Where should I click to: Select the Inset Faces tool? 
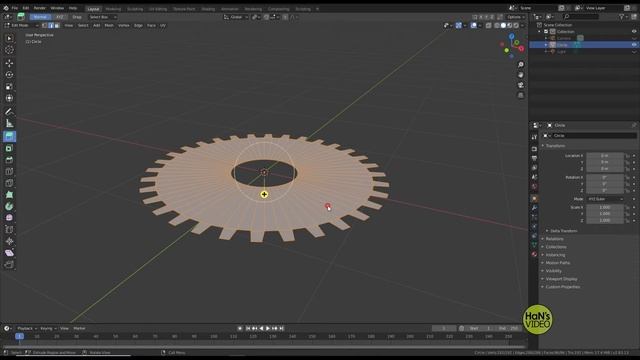coord(9,148)
